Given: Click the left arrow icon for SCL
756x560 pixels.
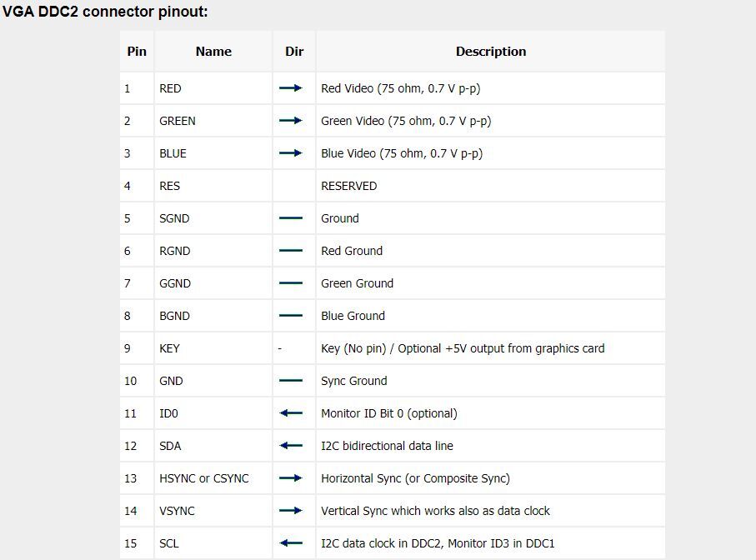Looking at the screenshot, I should tap(291, 543).
